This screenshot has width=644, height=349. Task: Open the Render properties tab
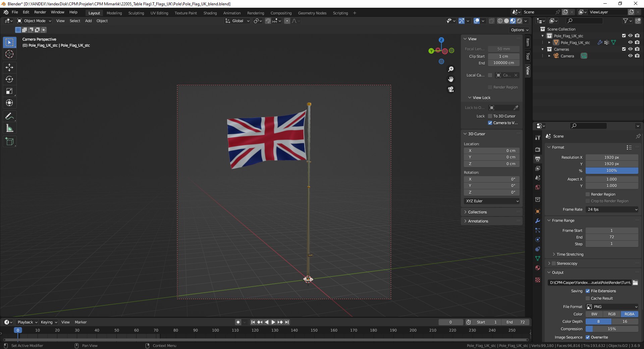(538, 149)
